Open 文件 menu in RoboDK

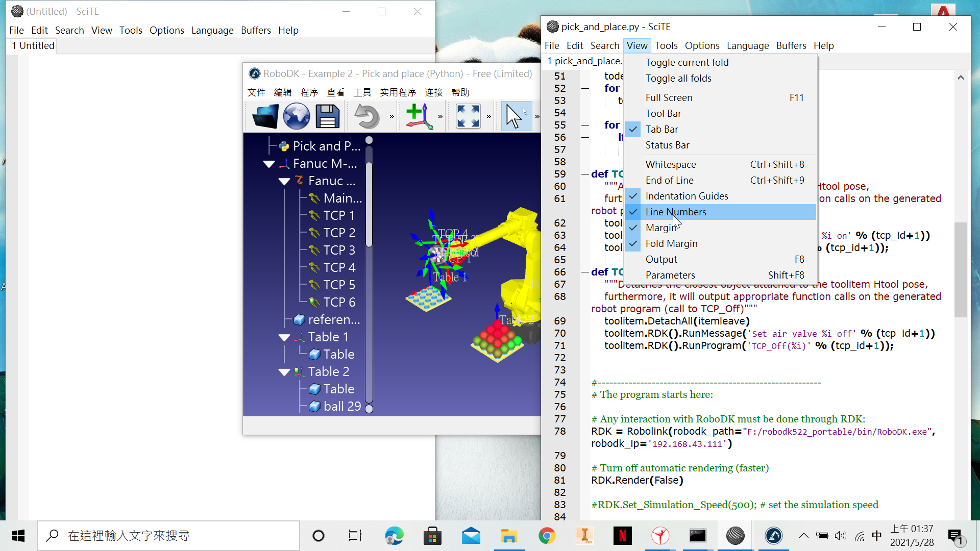pyautogui.click(x=256, y=92)
